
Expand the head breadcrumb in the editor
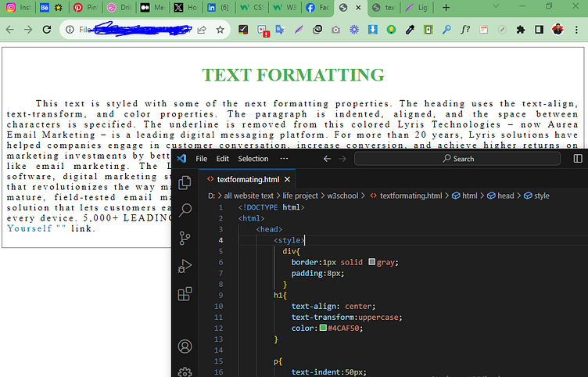pos(506,196)
